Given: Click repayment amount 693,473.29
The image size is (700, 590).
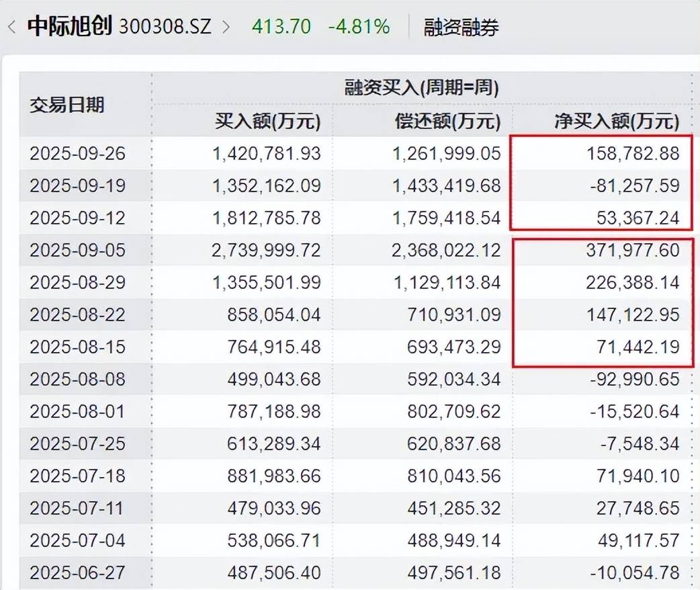Looking at the screenshot, I should coord(454,347).
